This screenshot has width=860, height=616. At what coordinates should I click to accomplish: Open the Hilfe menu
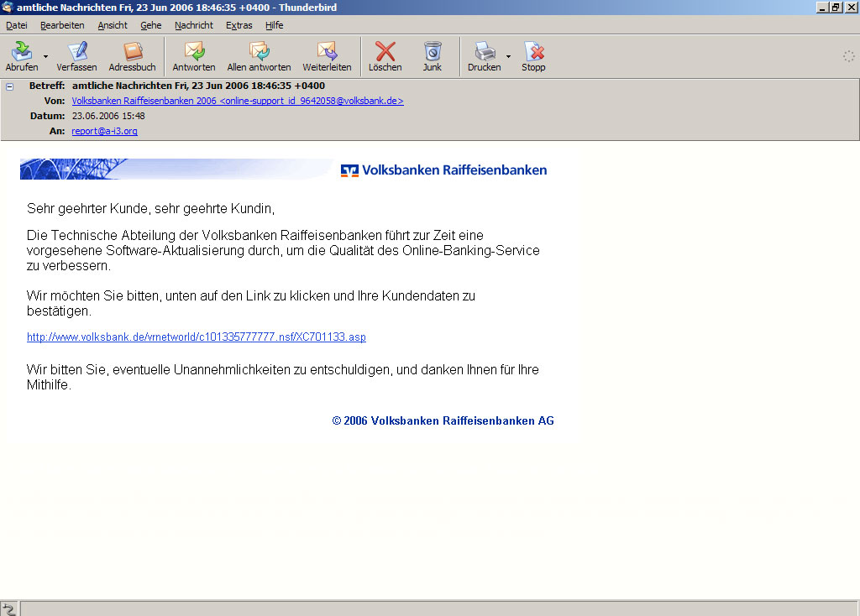pos(275,25)
